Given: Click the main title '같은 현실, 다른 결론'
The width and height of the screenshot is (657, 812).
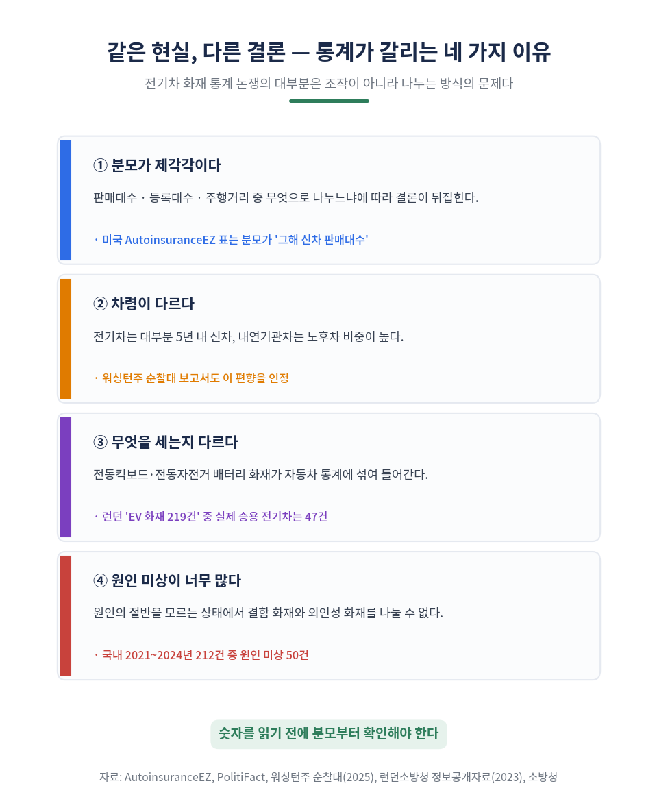Looking at the screenshot, I should (x=196, y=52).
